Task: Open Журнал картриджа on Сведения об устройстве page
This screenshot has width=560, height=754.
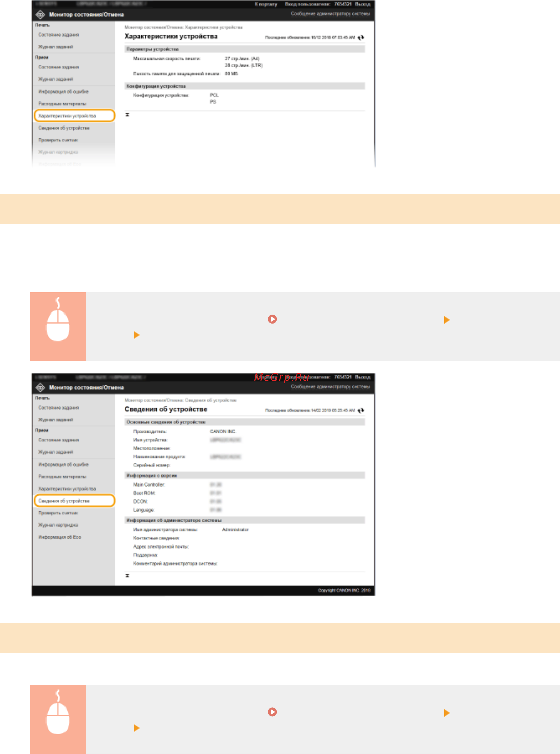Action: pyautogui.click(x=58, y=525)
